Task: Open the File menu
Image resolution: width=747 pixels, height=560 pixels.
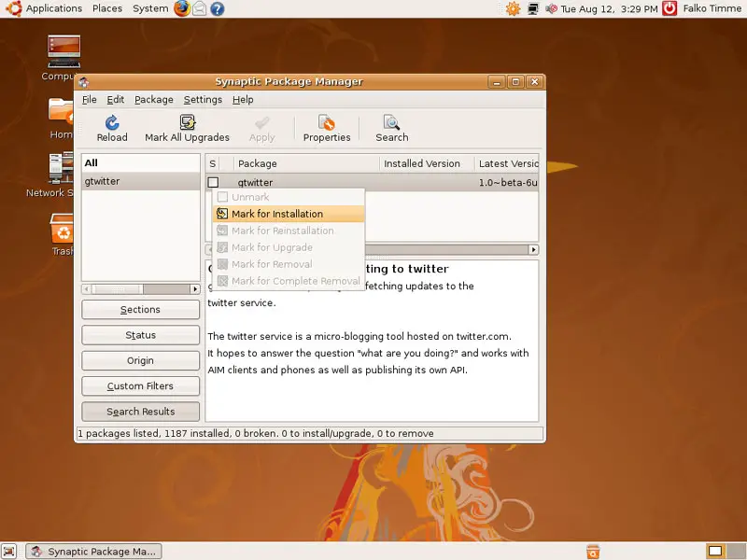Action: click(x=89, y=100)
